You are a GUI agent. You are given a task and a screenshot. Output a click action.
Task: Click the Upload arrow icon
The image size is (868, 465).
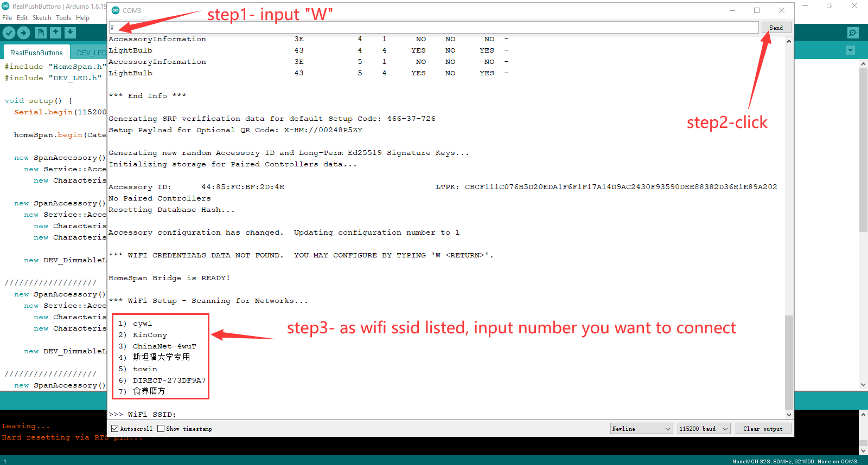23,33
